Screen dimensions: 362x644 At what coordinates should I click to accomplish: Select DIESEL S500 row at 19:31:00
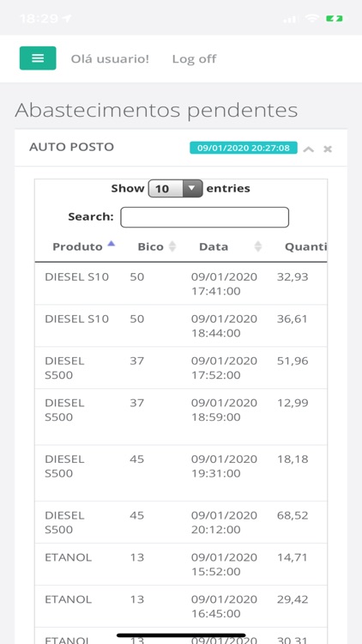(181, 473)
